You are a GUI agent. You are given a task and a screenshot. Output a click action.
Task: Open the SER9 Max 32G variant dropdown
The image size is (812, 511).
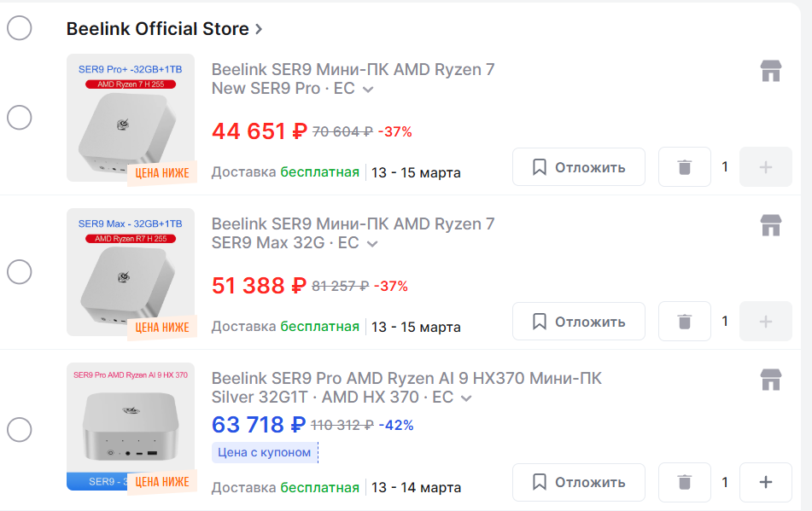371,244
